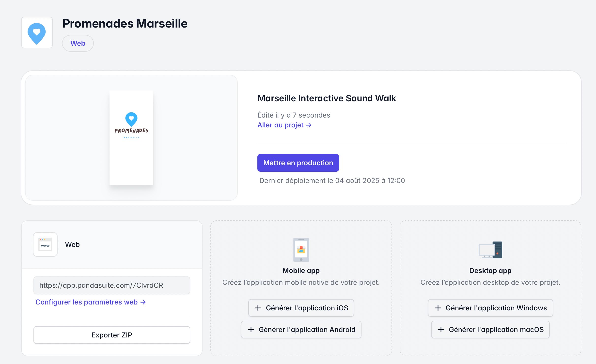
Task: Click the Promenades Marseille app logo icon
Action: pos(37,33)
